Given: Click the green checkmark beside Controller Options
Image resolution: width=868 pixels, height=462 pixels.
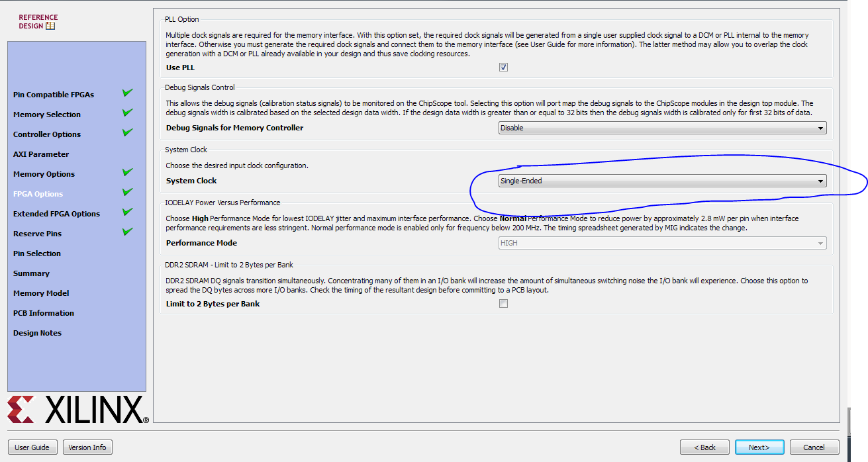Looking at the screenshot, I should [128, 133].
